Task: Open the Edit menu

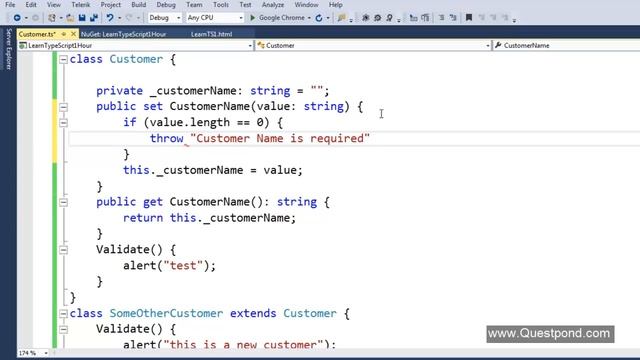Action: click(x=31, y=5)
